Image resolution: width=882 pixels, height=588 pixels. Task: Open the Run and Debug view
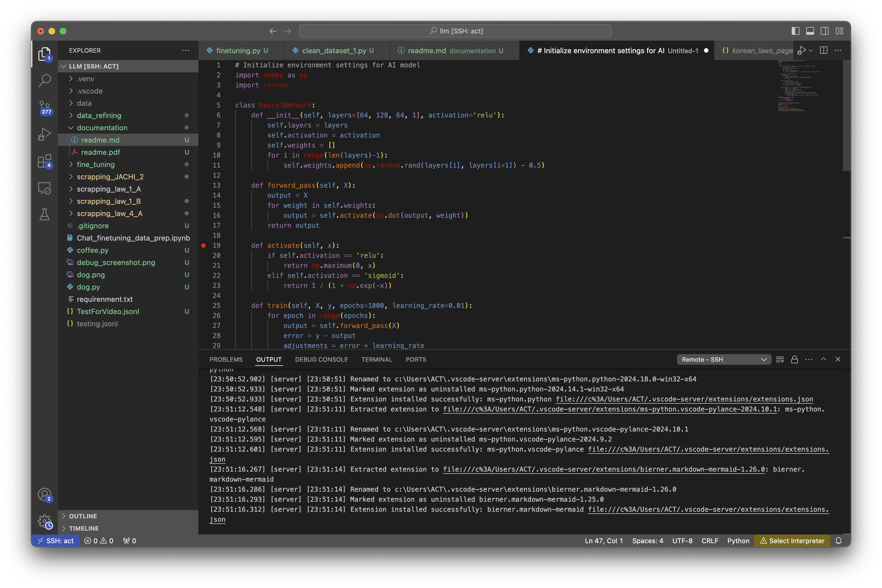(45, 134)
